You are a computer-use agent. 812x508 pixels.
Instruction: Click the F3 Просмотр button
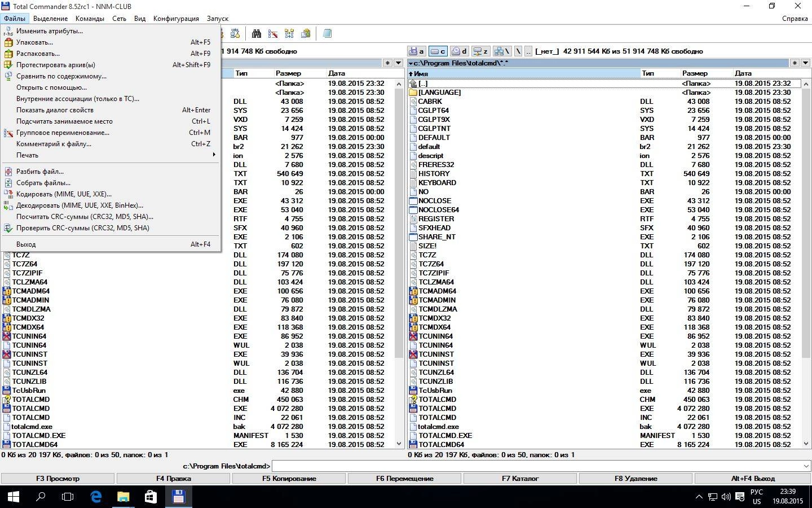coord(58,479)
